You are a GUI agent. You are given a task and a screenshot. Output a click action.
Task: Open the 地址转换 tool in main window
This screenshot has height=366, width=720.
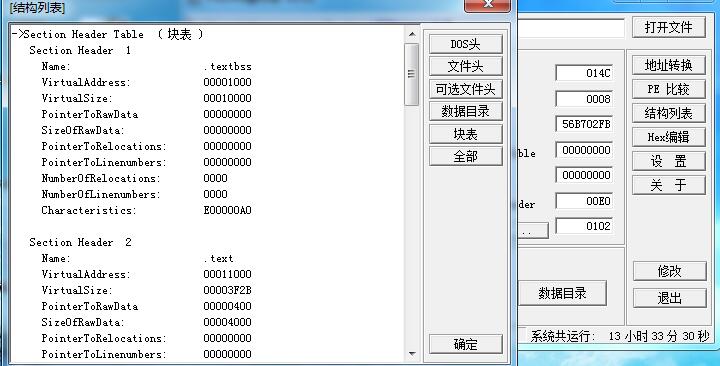[x=669, y=65]
